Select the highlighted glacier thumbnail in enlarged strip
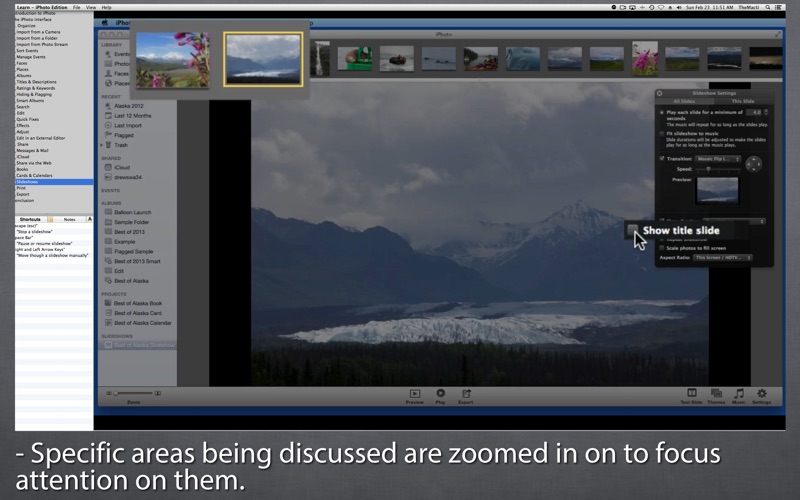Viewport: 800px width, 500px height. click(263, 59)
